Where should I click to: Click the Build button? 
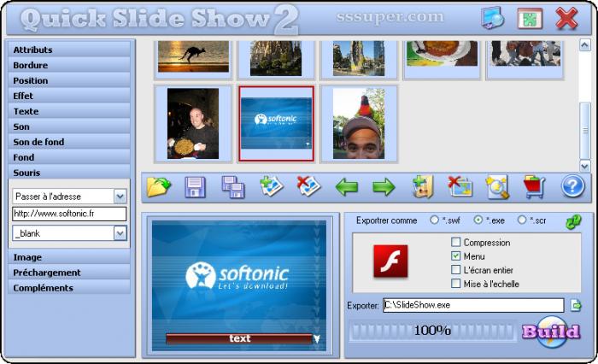(552, 332)
